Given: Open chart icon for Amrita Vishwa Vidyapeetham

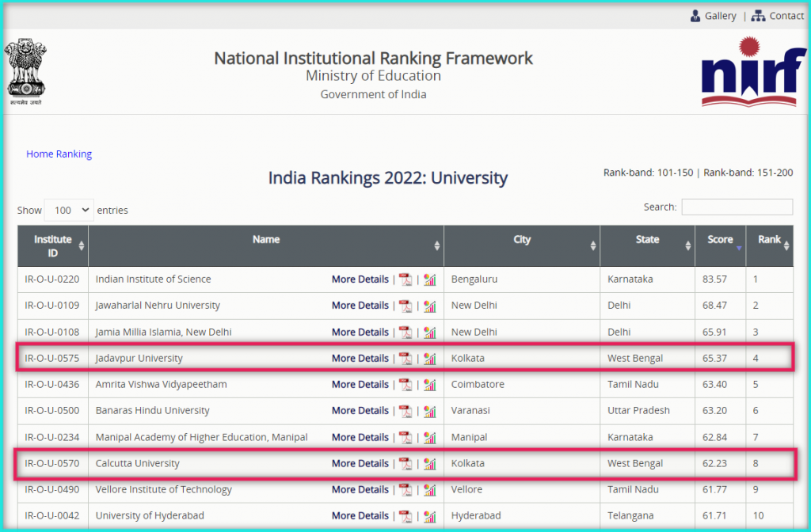Looking at the screenshot, I should pyautogui.click(x=430, y=385).
